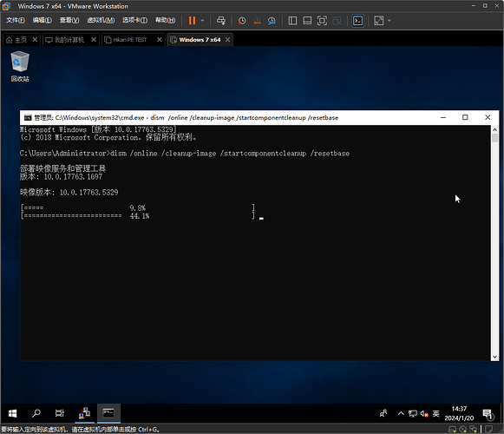The image size is (504, 434).
Task: Toggle the library sidebar view
Action: [292, 21]
